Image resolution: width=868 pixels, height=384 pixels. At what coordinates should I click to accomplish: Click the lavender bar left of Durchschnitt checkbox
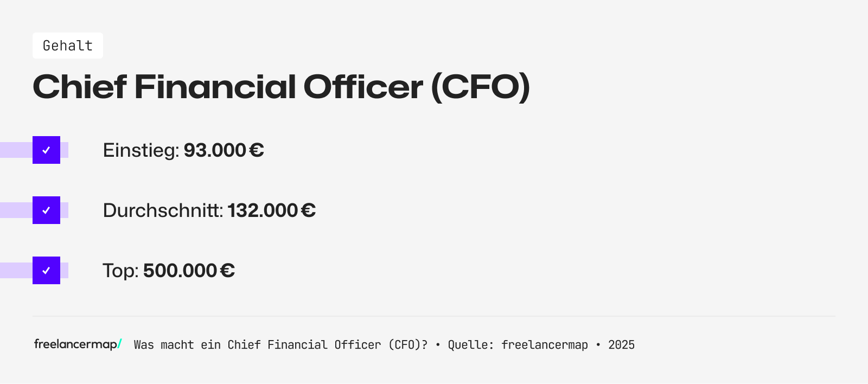(x=16, y=210)
